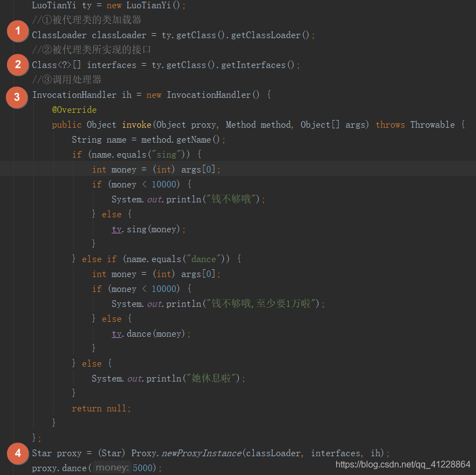Click the '钱不够哦,至少要1万啦' string
The image size is (476, 475).
(261, 304)
